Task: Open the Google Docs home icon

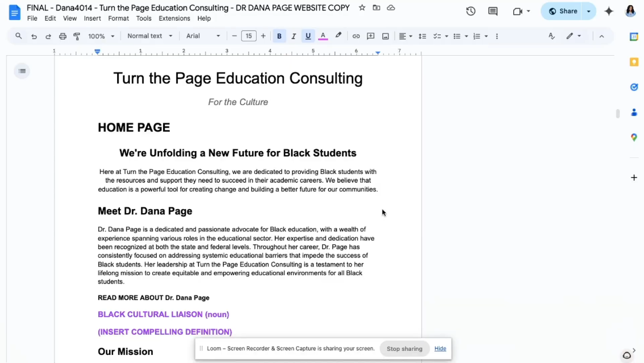Action: click(x=14, y=12)
